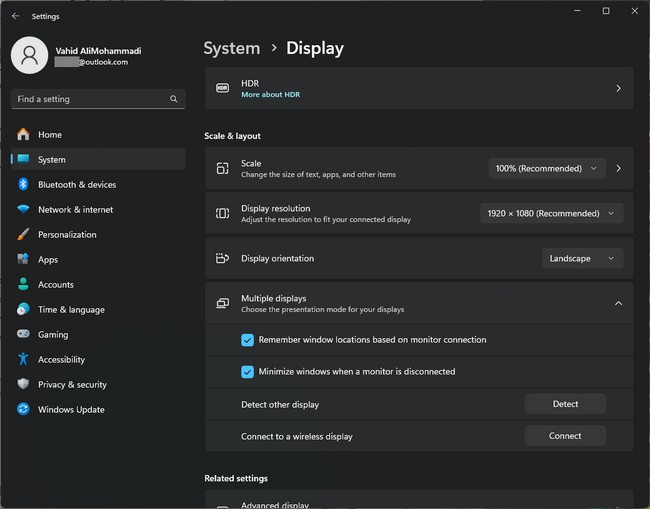Open Privacy & security settings
This screenshot has width=650, height=509.
point(98,384)
